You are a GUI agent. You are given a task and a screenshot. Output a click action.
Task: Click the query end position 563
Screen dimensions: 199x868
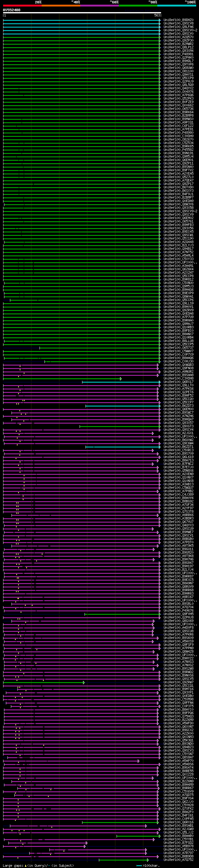(157, 16)
